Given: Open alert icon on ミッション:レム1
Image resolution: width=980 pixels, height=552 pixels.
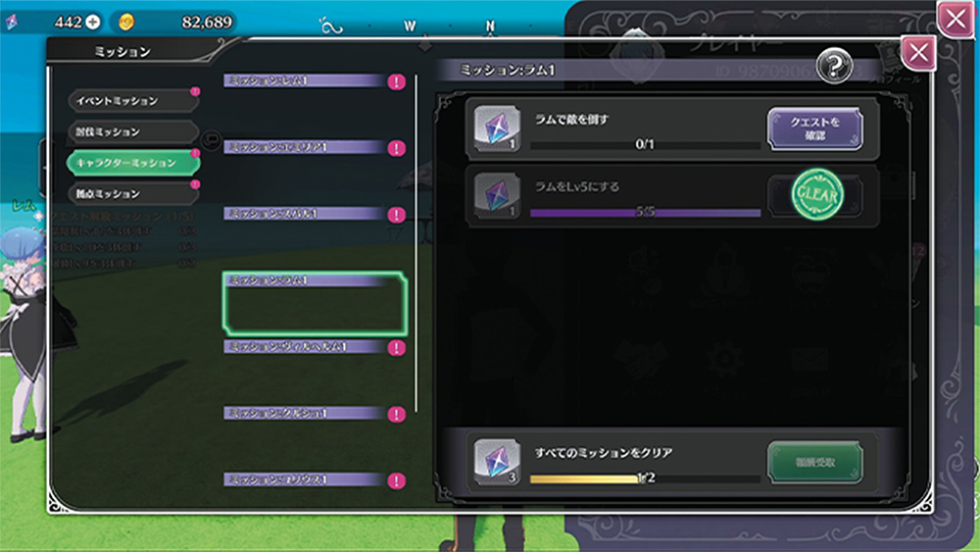Looking at the screenshot, I should pyautogui.click(x=396, y=82).
